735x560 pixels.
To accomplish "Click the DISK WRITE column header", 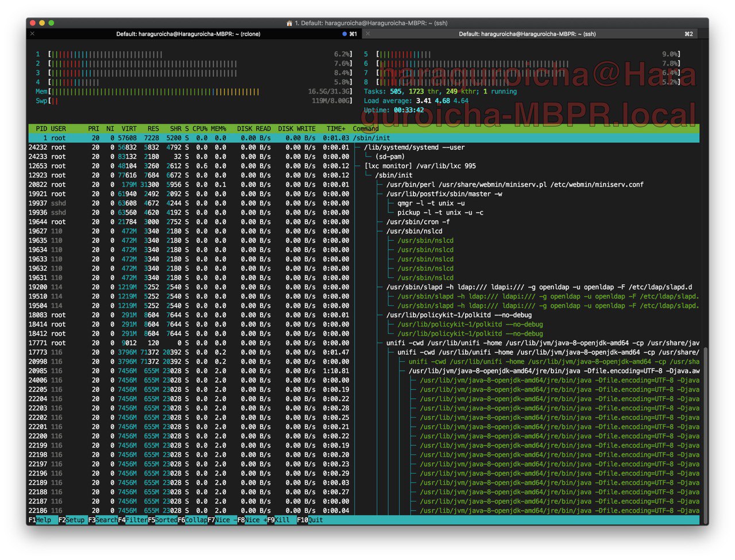I will click(x=297, y=129).
